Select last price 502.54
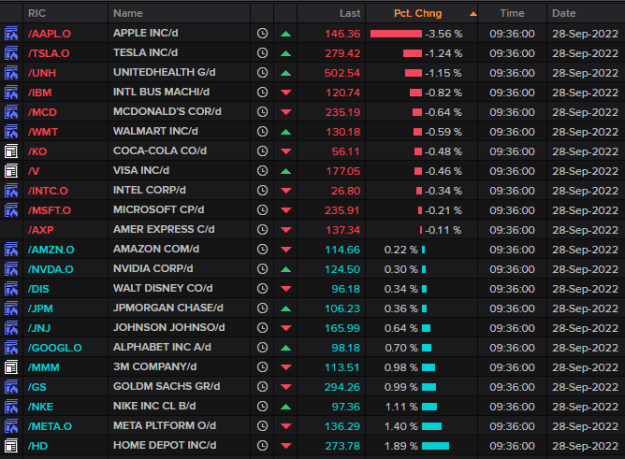 point(342,73)
